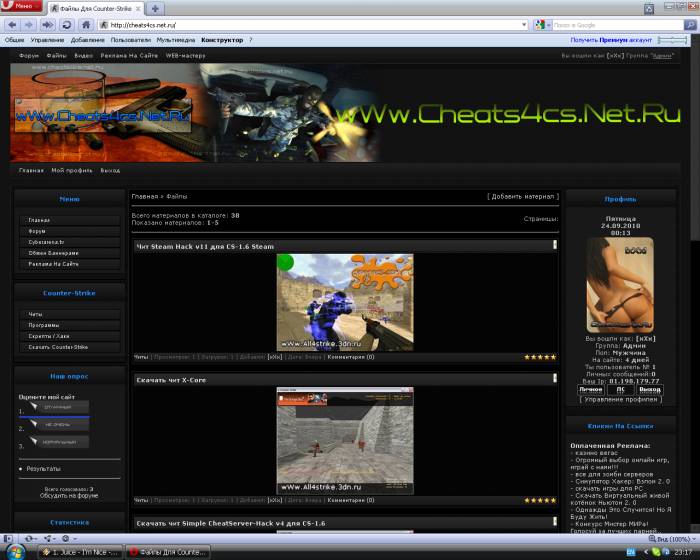700x560 pixels.
Task: Open WEB-мастеру in top navigation
Action: click(x=185, y=55)
